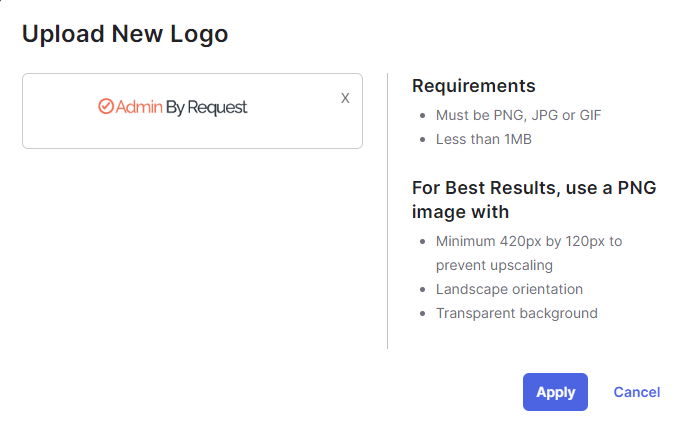Select the 'Requirements' heading

[473, 86]
